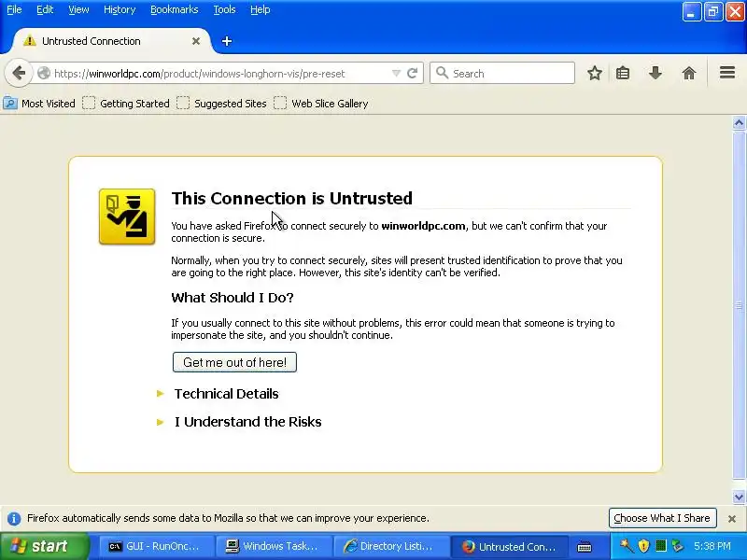Screen dimensions: 747x560
Task: Open the Most Visited bookmarks folder
Action: pyautogui.click(x=39, y=104)
